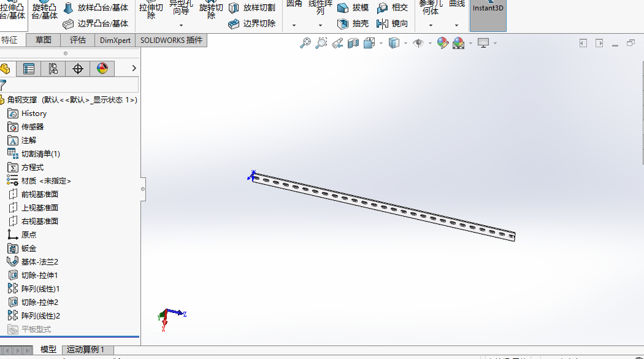
Task: Click Edit Appearance colored sphere icon
Action: pos(443,43)
